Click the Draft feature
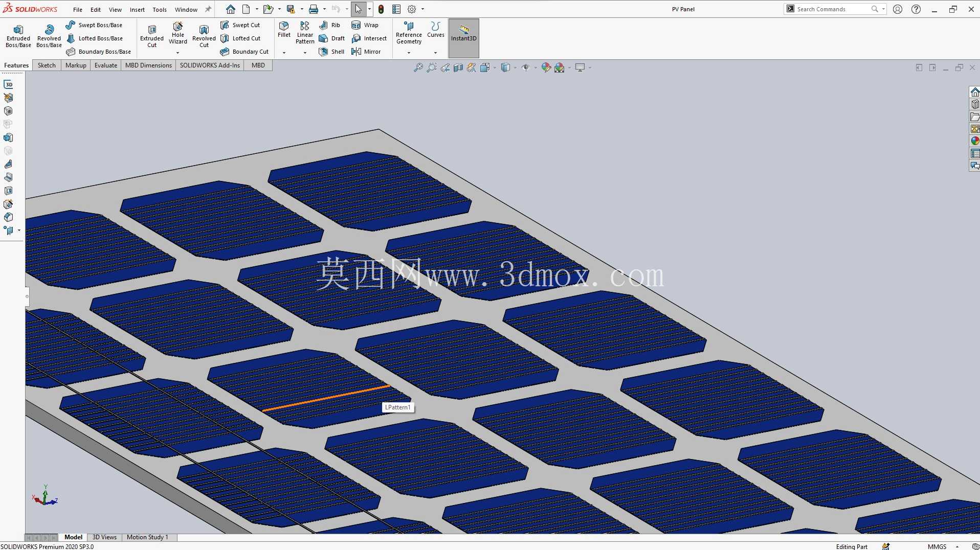 (331, 38)
